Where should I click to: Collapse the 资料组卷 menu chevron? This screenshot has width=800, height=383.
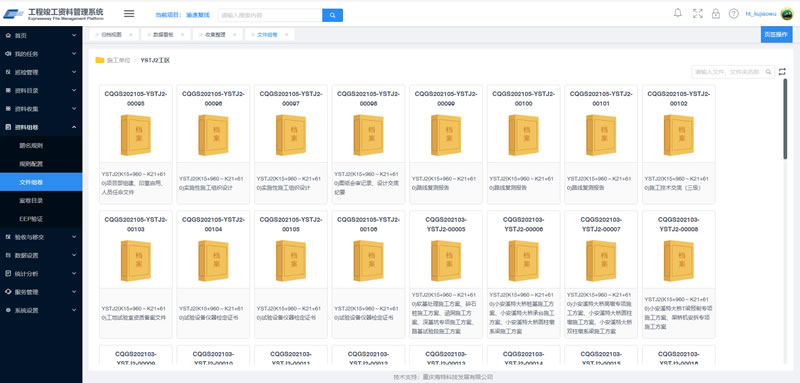click(x=74, y=127)
